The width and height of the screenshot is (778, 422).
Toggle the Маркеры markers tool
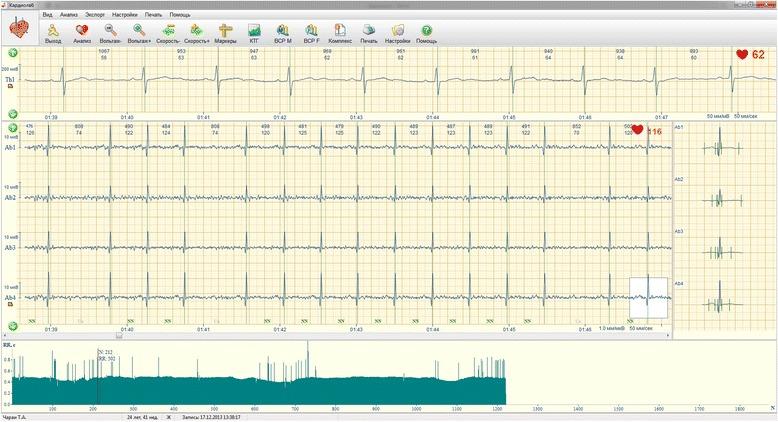(227, 32)
